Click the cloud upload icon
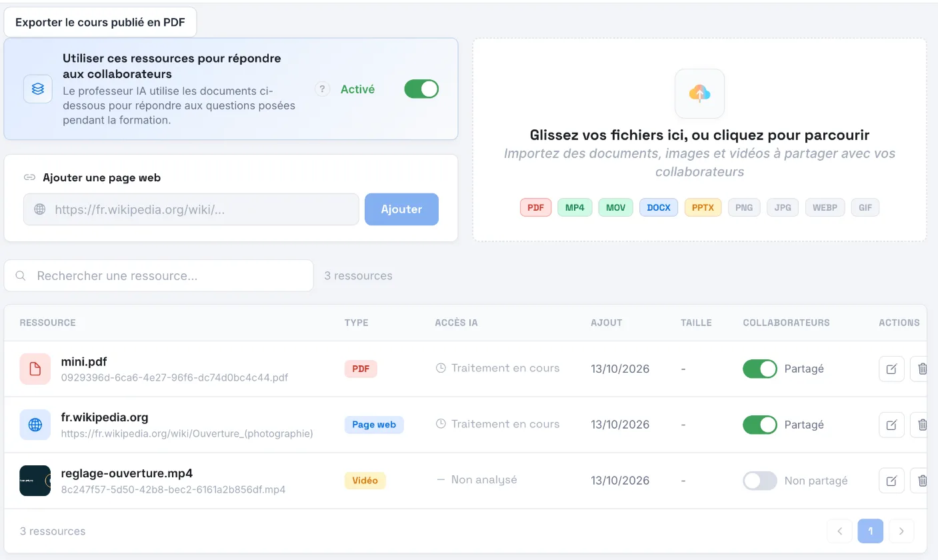Viewport: 938px width, 560px height. 699,93
